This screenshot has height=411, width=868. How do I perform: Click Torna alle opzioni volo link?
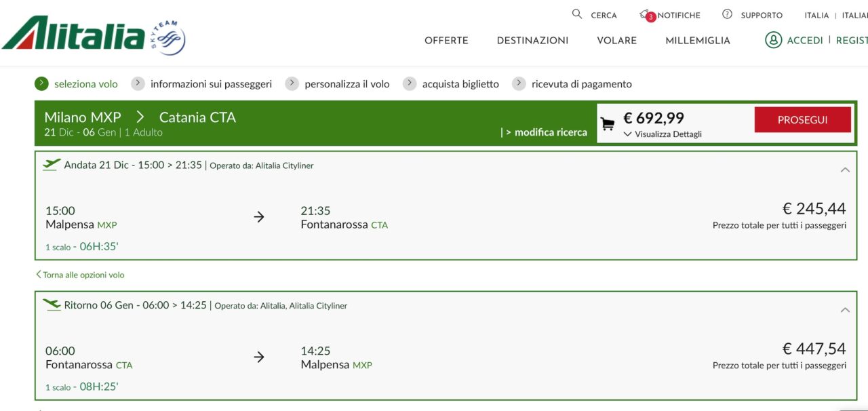(80, 275)
